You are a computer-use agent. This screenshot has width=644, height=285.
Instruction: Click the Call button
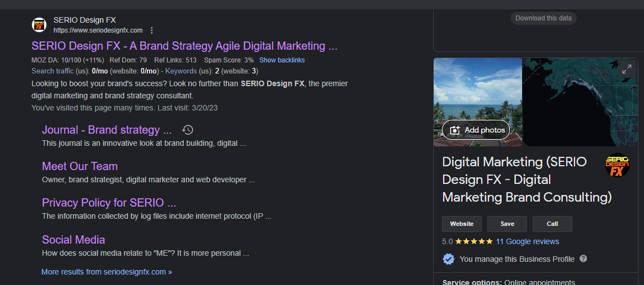click(x=552, y=224)
